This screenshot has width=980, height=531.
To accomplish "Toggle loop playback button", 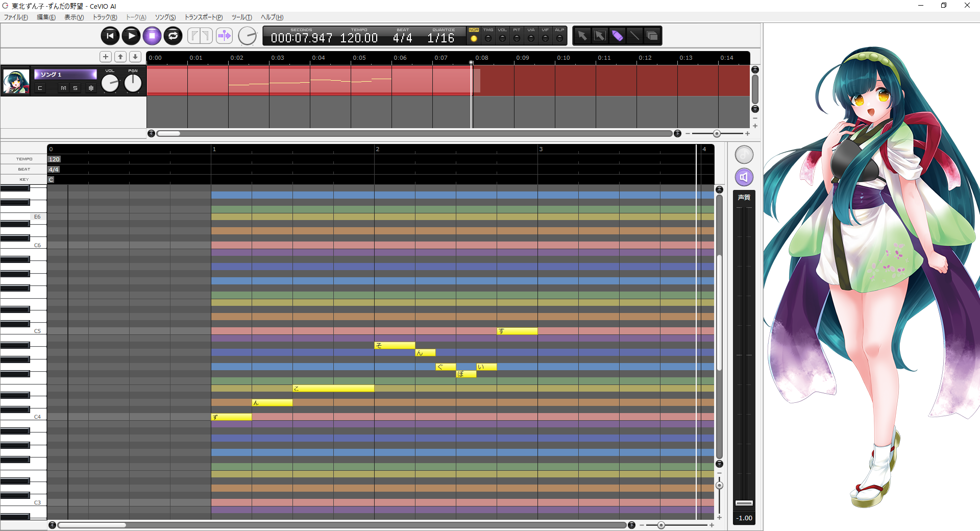I will 173,36.
